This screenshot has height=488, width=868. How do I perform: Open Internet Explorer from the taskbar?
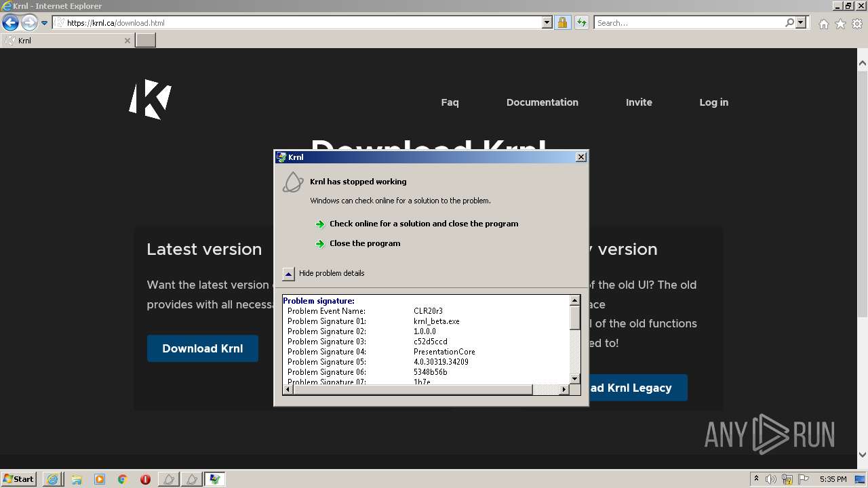tap(53, 479)
